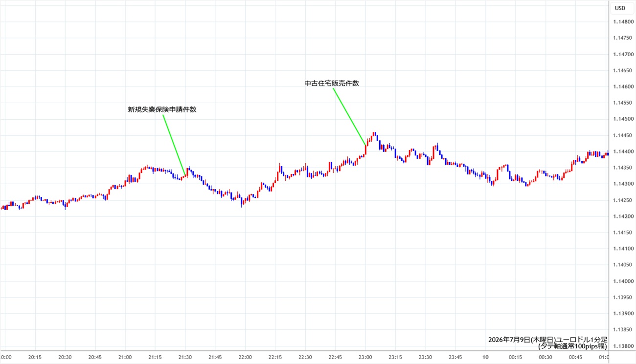
Task: Click the 1.14700 price axis label
Action: (623, 54)
